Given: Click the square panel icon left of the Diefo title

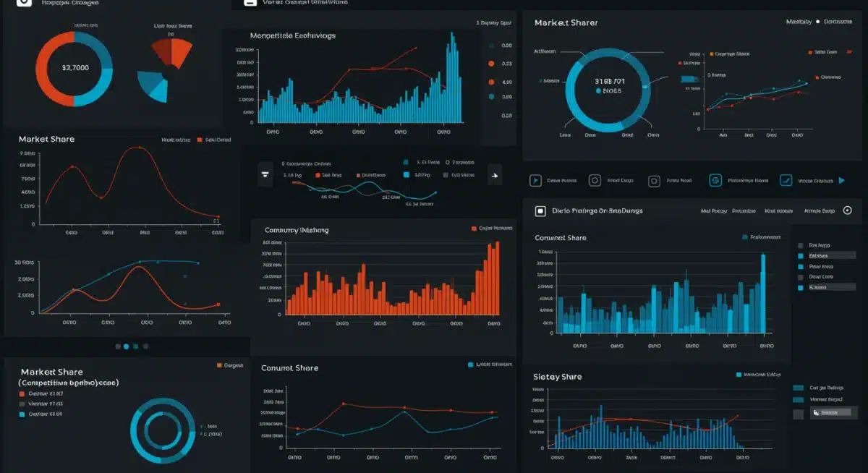Looking at the screenshot, I should [540, 211].
